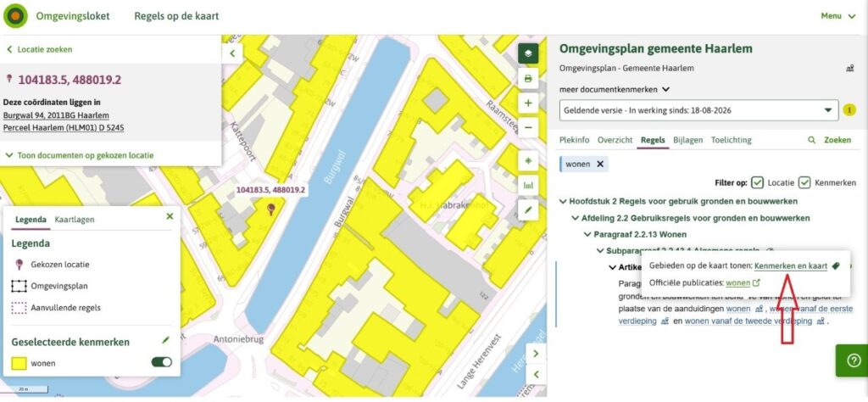This screenshot has width=868, height=402.
Task: Click the document map icon beside title
Action: click(x=849, y=69)
